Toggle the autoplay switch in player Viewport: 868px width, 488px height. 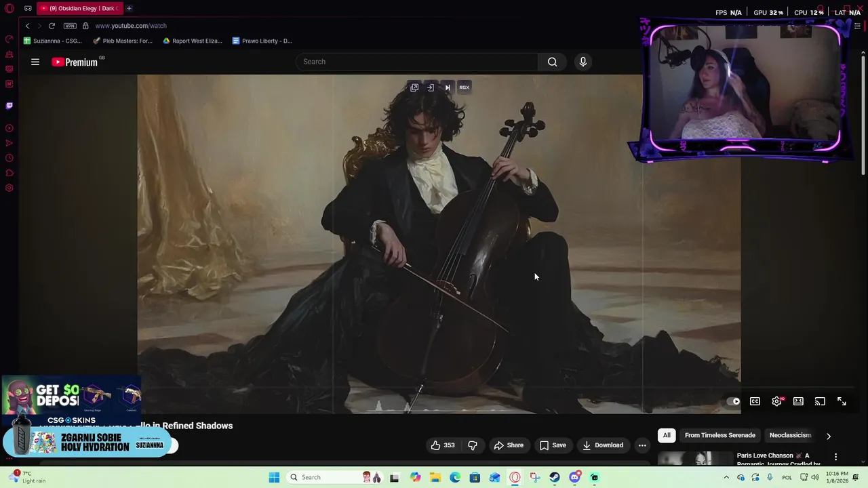pyautogui.click(x=733, y=401)
